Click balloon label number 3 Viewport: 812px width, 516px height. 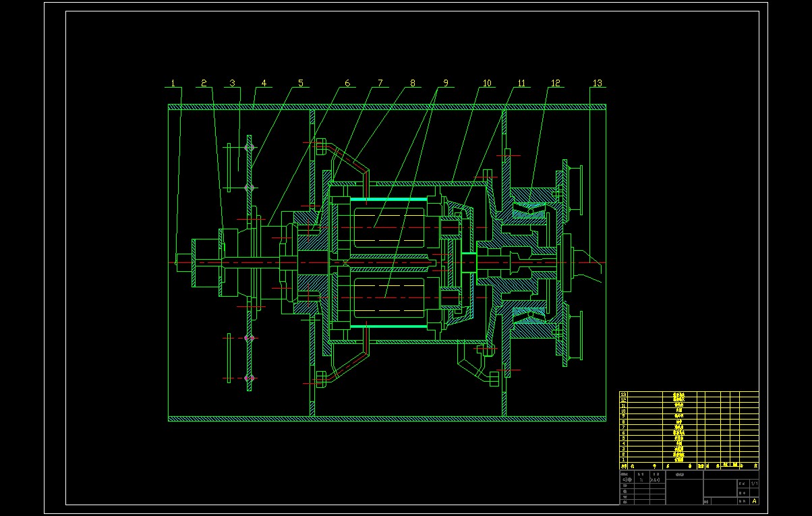[x=232, y=84]
